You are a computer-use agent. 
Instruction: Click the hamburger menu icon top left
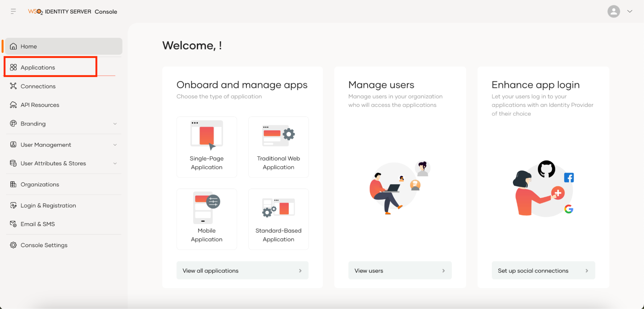[13, 11]
